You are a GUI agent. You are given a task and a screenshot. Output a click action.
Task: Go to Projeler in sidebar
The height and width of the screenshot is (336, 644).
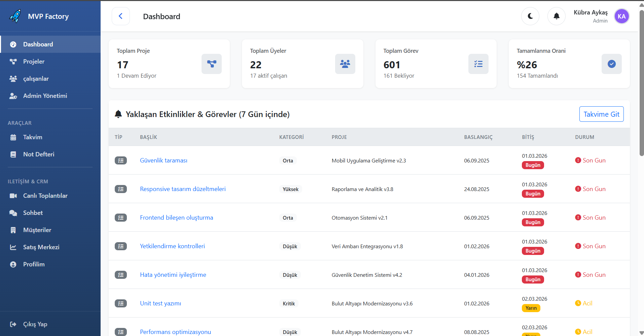50,62
